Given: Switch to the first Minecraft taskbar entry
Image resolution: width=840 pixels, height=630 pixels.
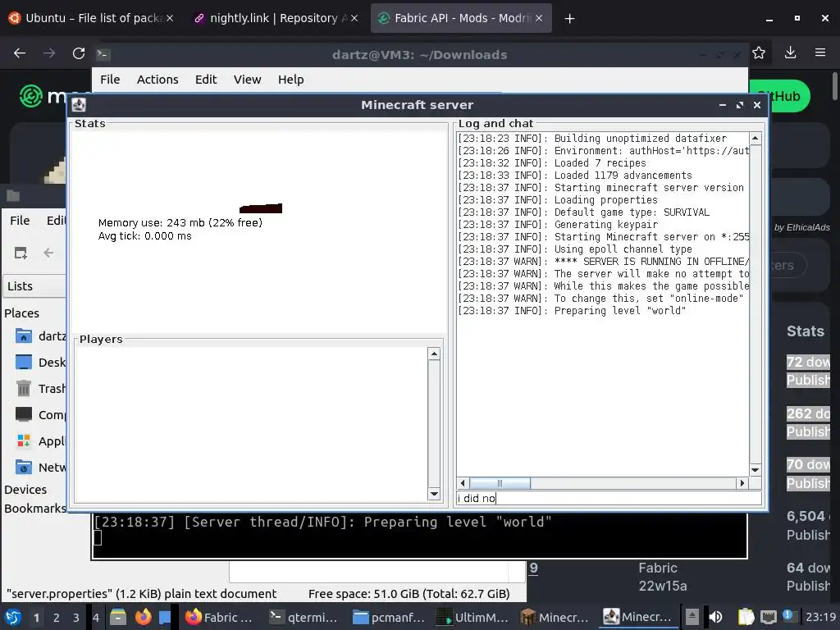Looking at the screenshot, I should (556, 617).
